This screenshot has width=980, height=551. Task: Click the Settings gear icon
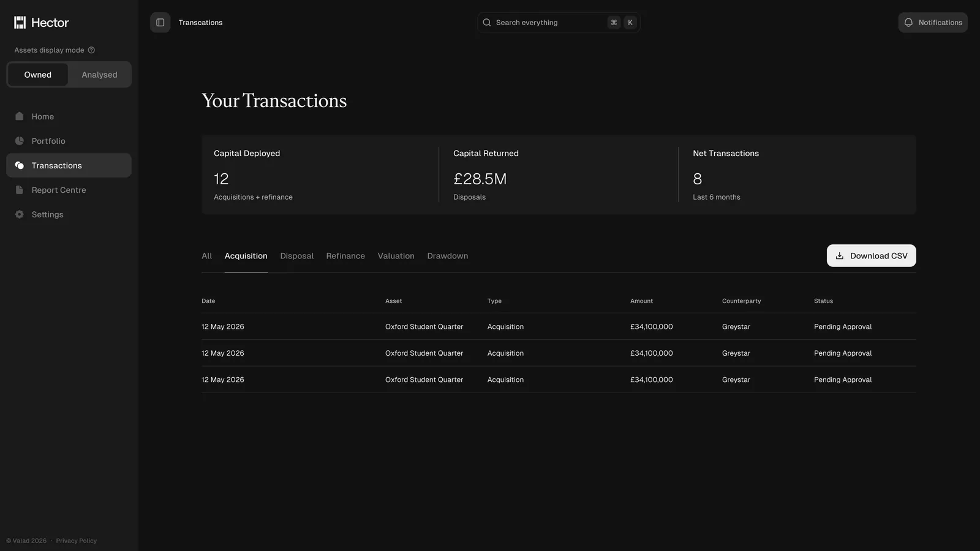point(20,214)
